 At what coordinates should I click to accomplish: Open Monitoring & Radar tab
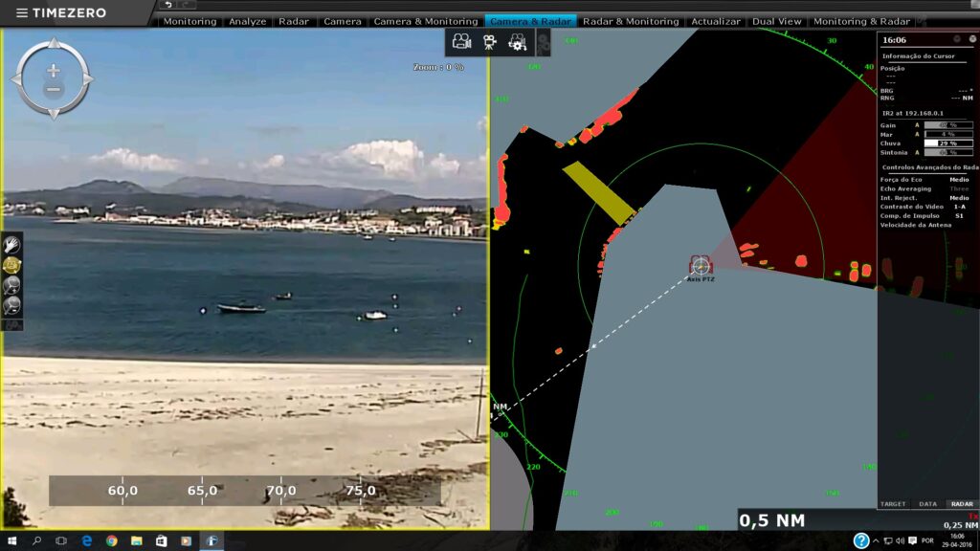861,21
